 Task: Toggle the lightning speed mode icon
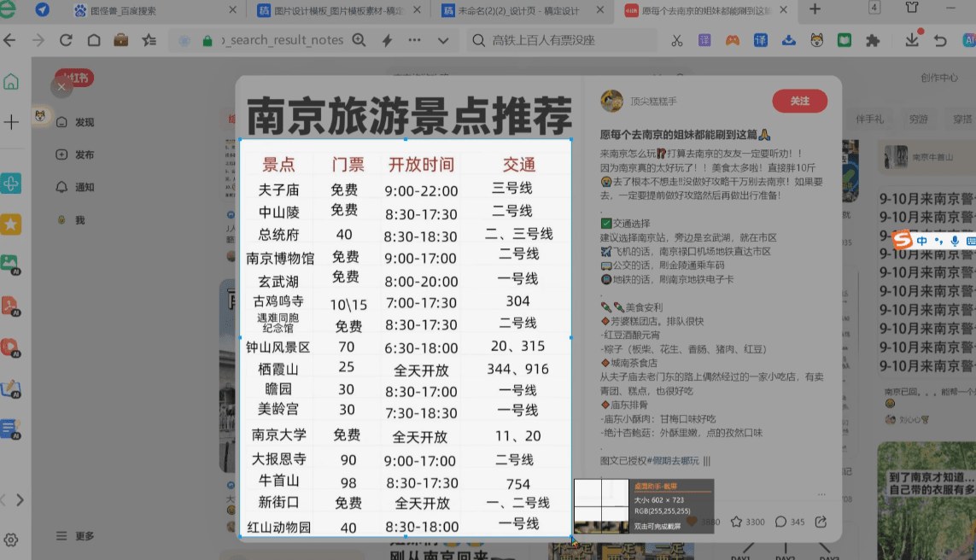point(387,40)
